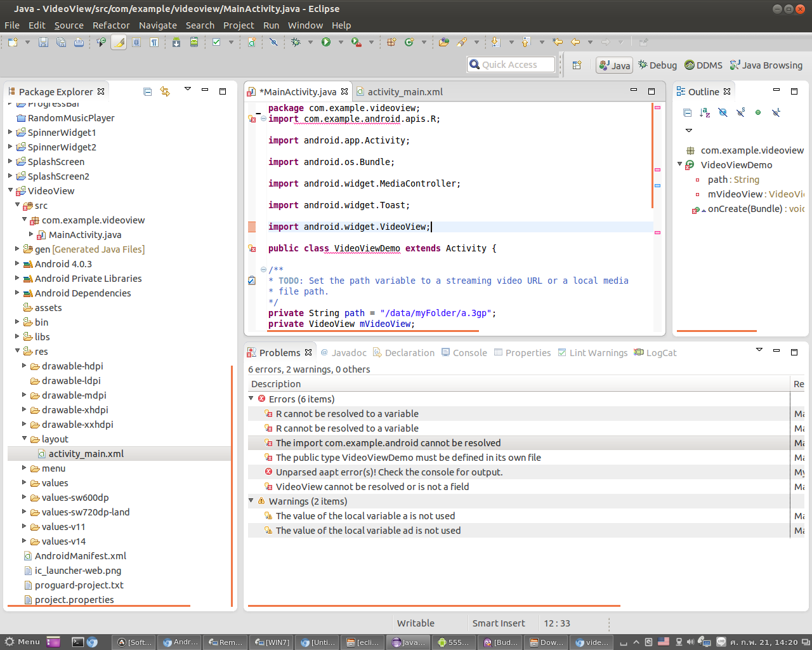Collapse the VideoView project node
The image size is (812, 650).
(11, 190)
